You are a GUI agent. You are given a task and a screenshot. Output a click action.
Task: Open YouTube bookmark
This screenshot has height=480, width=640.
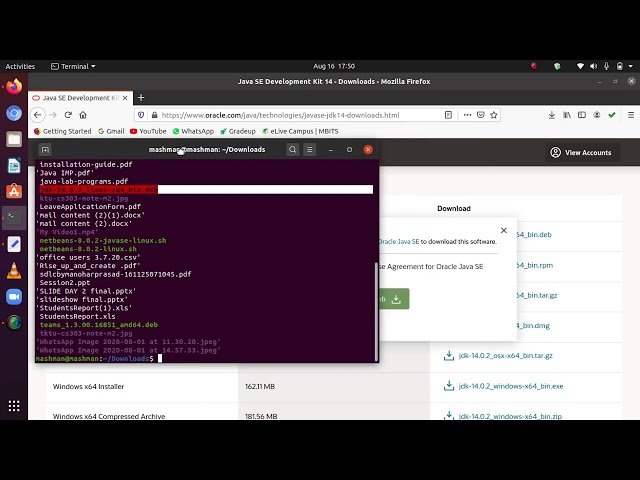(148, 131)
